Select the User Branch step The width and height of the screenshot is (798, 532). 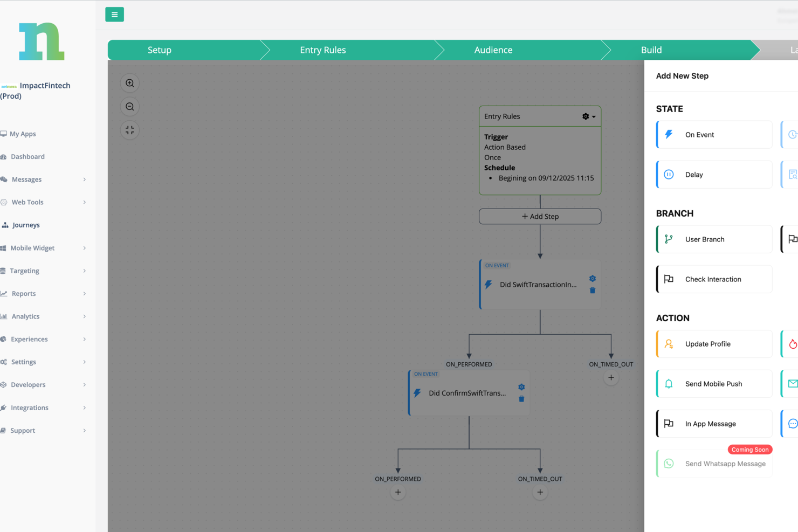[713, 239]
